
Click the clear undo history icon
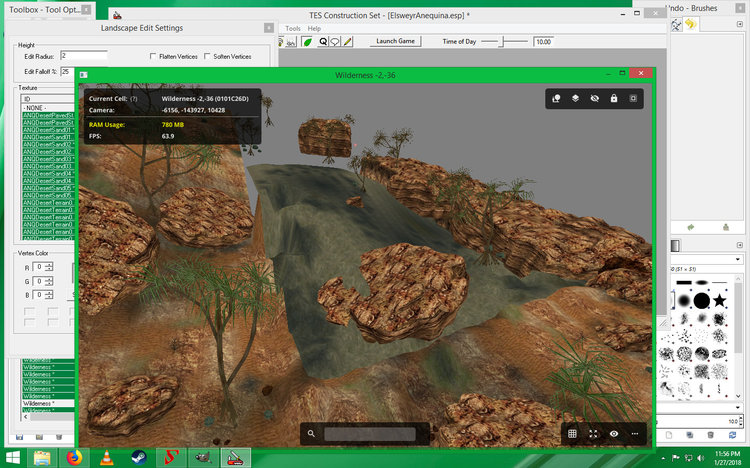tap(726, 228)
